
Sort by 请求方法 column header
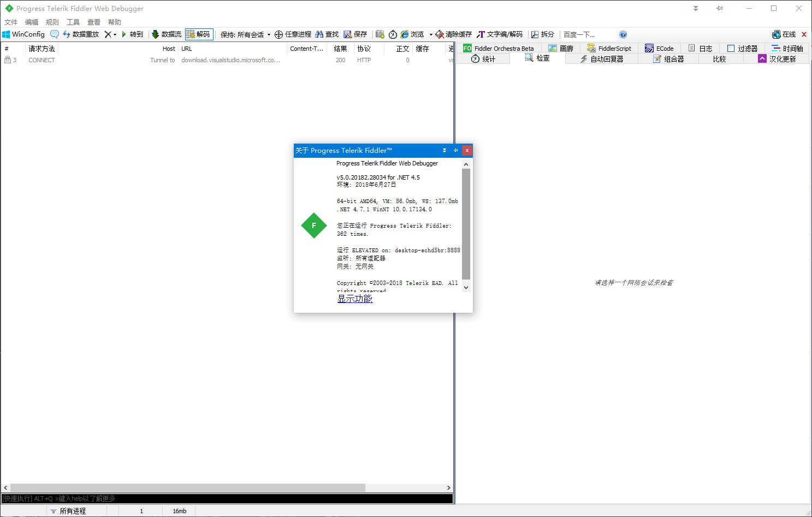(x=42, y=49)
